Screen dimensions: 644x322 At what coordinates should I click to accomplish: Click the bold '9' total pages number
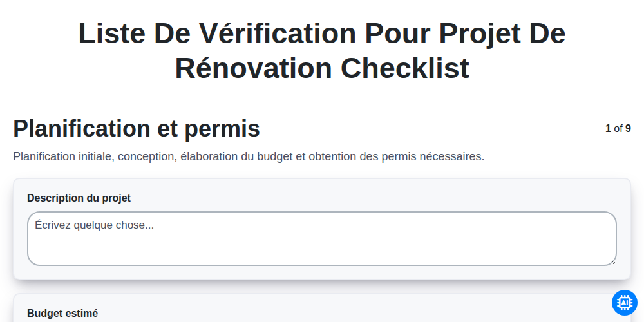pos(628,129)
